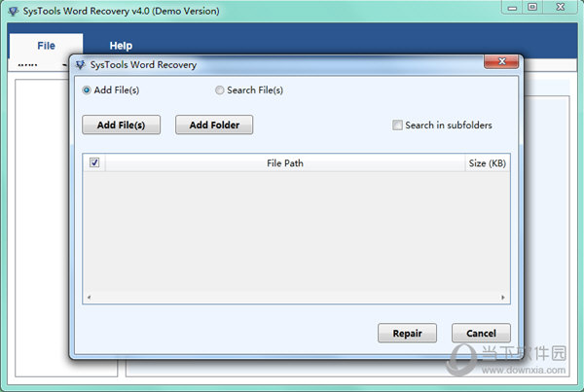584x392 pixels.
Task: Minimize the main SysTools window
Action: click(x=513, y=7)
